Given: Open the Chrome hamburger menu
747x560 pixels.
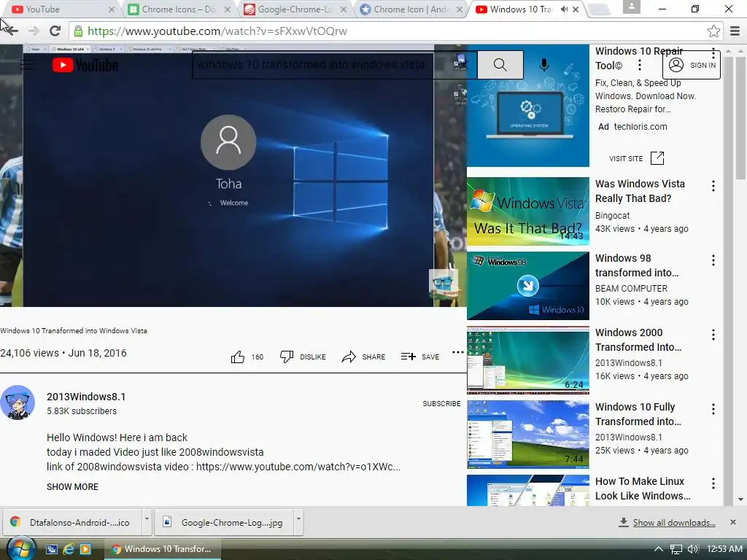Looking at the screenshot, I should coord(735,31).
